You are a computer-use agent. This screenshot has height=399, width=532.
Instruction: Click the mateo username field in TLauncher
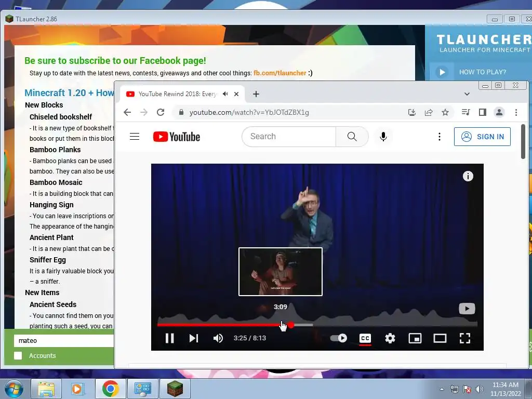coord(64,341)
